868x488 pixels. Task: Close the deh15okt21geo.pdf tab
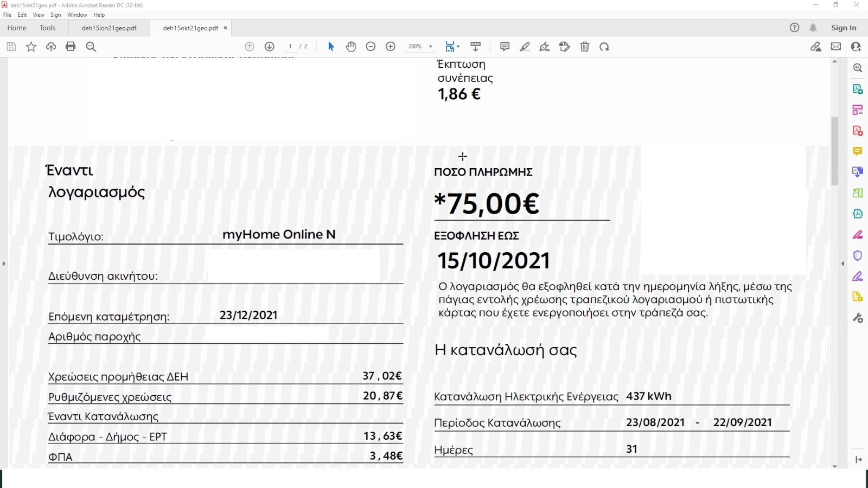coord(225,28)
